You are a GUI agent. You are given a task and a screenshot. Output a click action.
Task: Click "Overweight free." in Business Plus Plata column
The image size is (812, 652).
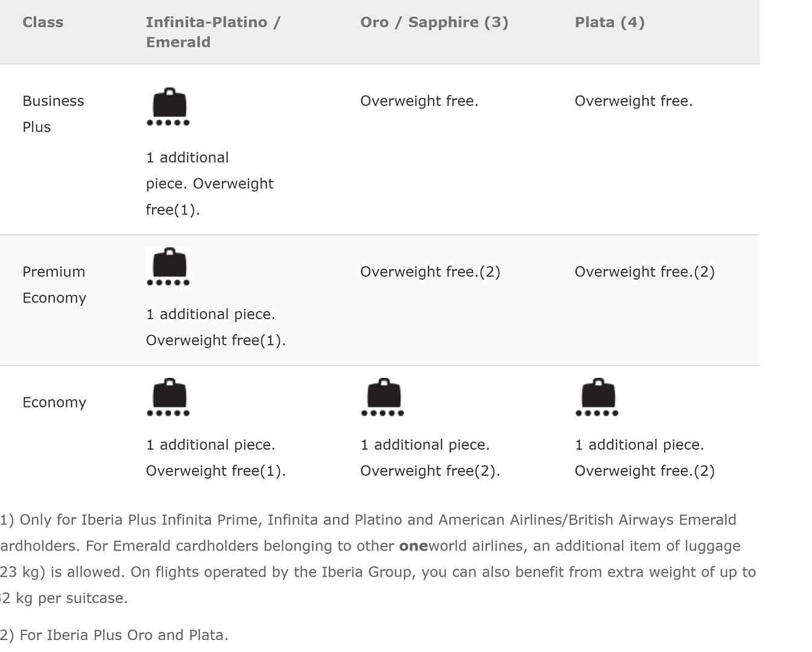click(633, 101)
